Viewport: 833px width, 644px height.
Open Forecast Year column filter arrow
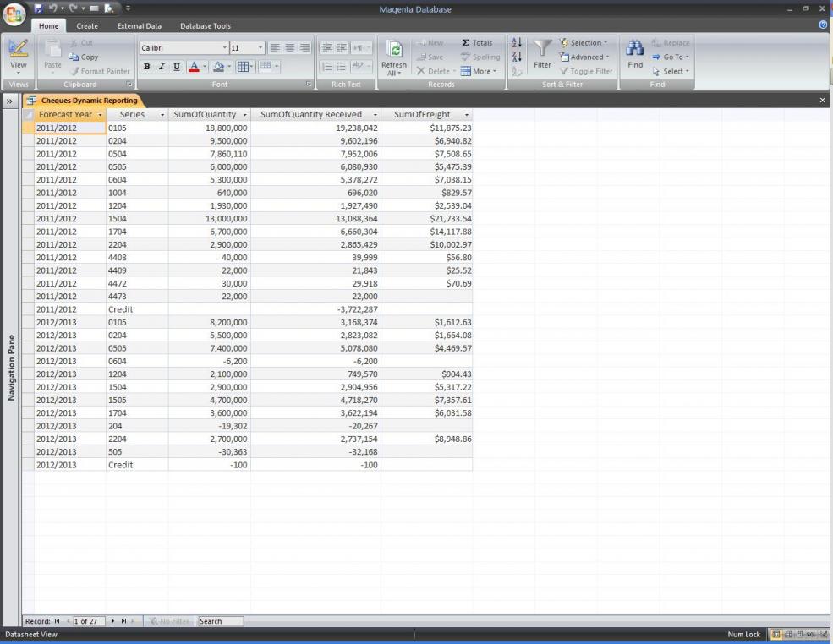(x=100, y=115)
